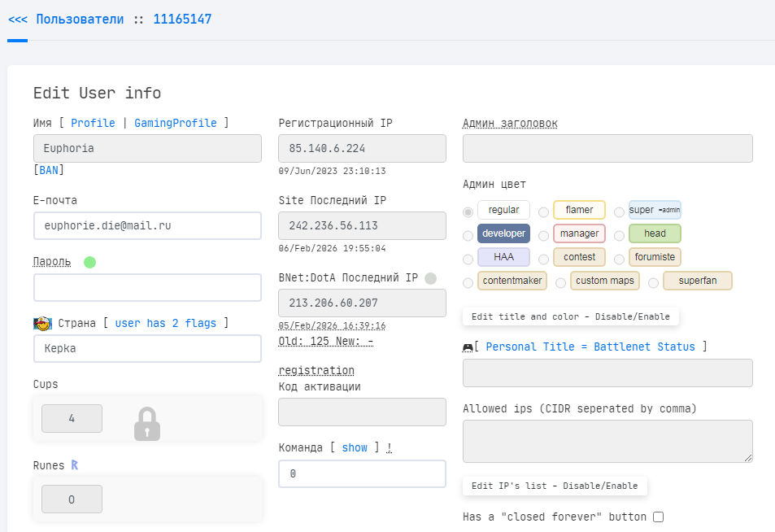
Task: Pick the green head color label
Action: click(655, 233)
